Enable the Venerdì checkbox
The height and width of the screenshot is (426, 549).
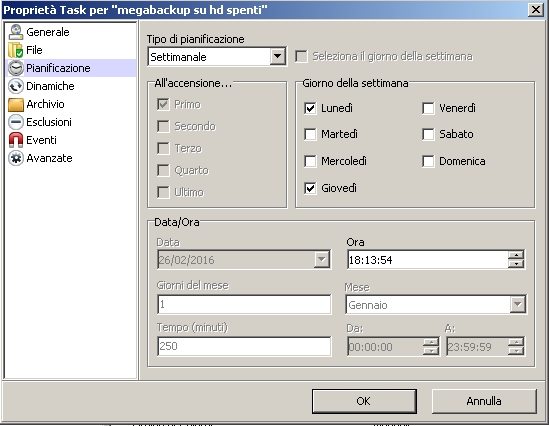point(428,108)
